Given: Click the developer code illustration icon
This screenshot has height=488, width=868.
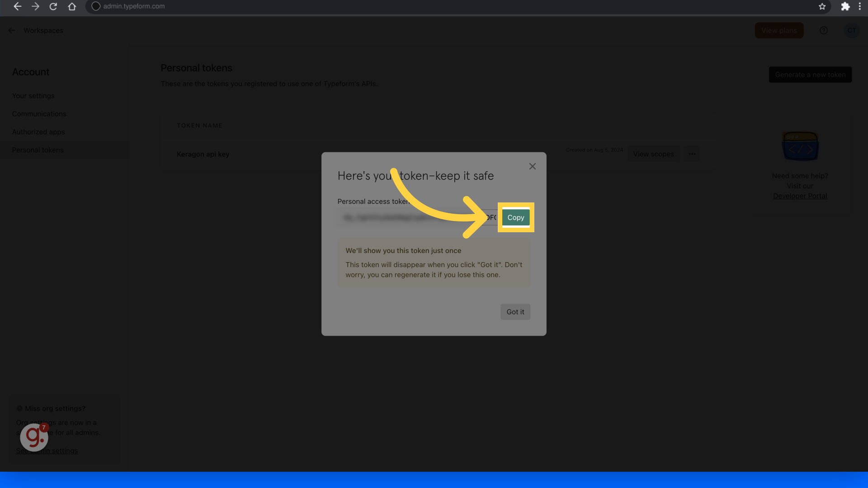Looking at the screenshot, I should click(x=800, y=146).
